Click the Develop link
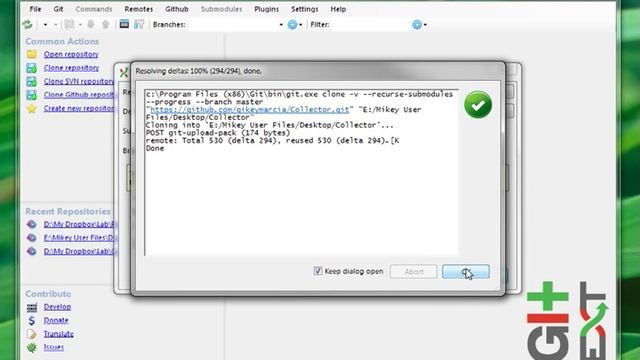Image resolution: width=640 pixels, height=360 pixels. click(x=57, y=307)
